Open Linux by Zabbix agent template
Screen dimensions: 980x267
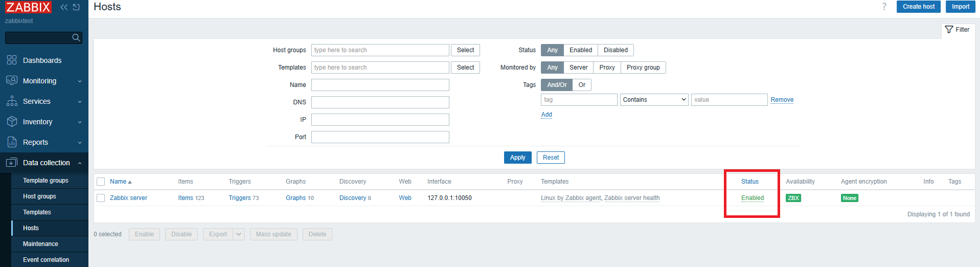571,198
